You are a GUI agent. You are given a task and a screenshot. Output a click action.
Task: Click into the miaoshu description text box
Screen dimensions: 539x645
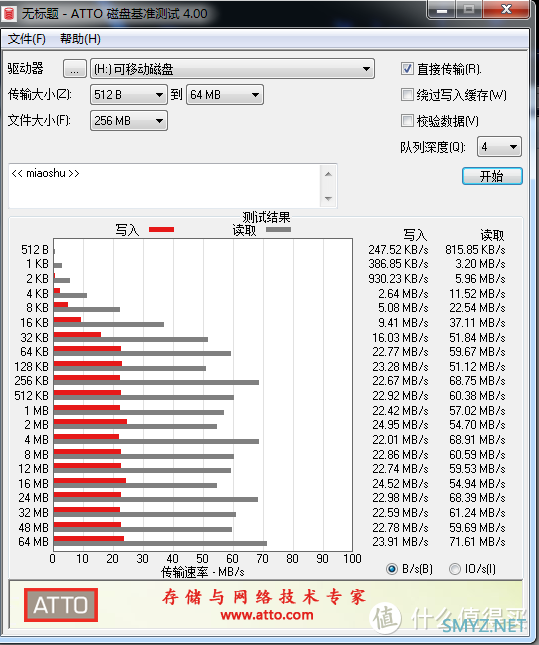pos(165,186)
